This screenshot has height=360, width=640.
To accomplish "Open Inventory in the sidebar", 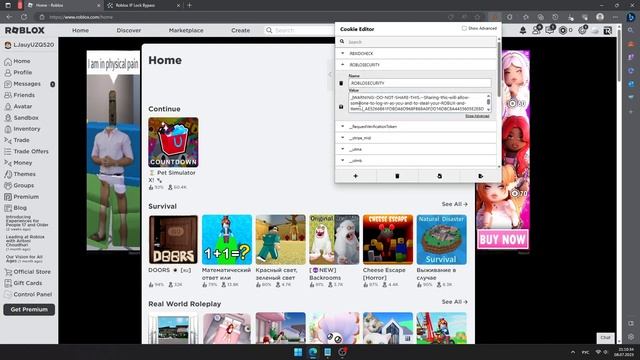I will coord(27,129).
